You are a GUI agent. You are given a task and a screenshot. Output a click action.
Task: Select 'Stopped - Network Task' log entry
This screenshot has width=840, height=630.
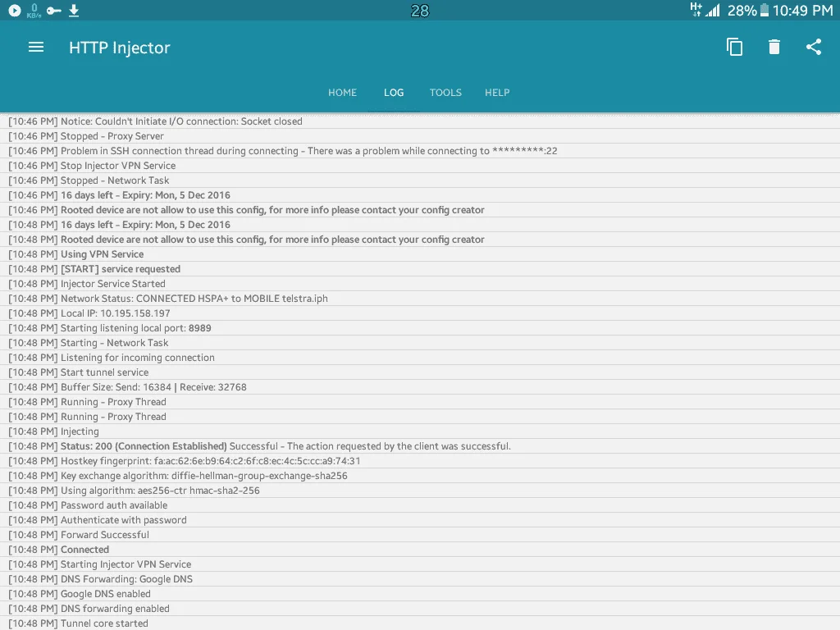420,180
